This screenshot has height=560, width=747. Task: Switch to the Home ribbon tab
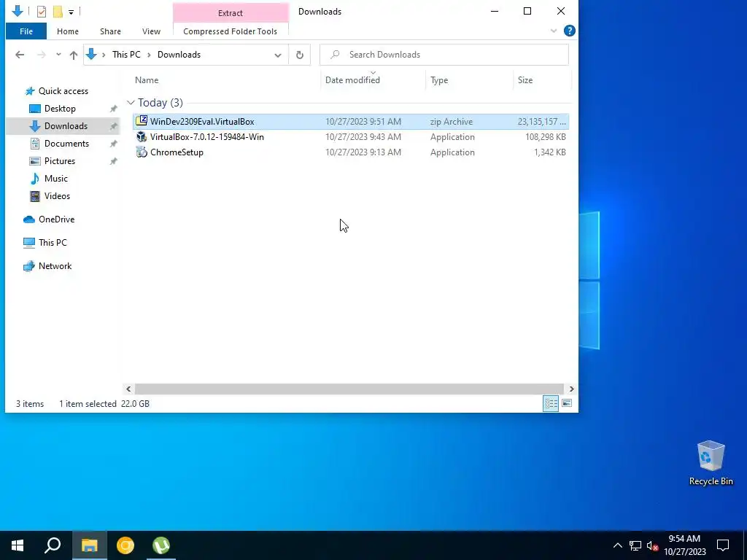pos(68,31)
